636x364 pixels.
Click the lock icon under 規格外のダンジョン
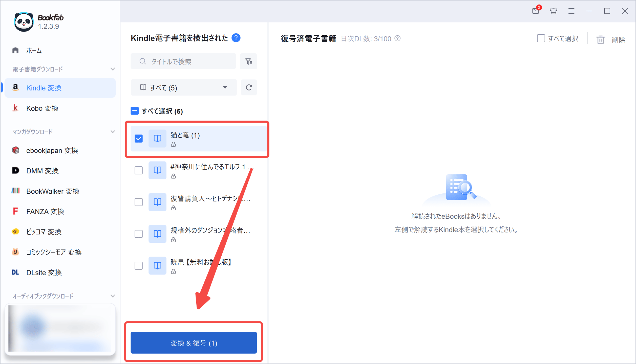[x=173, y=240]
